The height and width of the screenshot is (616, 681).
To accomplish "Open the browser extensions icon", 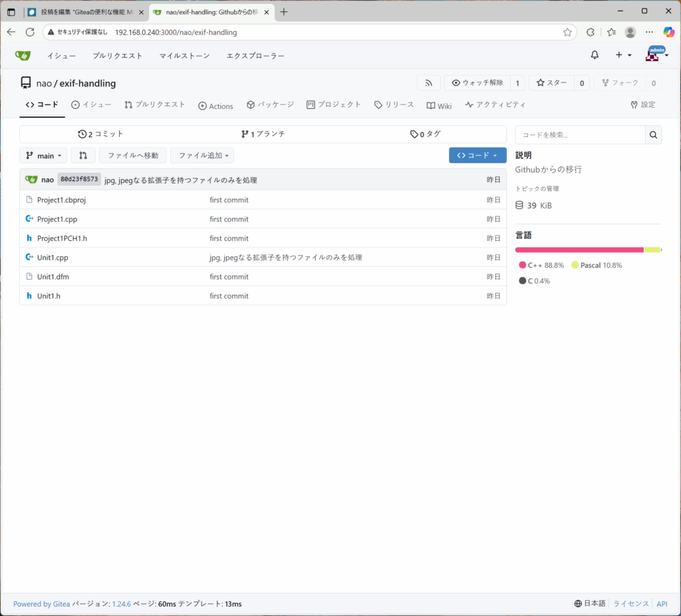I will click(590, 32).
